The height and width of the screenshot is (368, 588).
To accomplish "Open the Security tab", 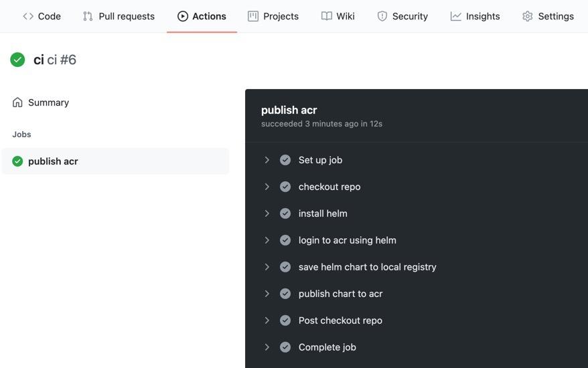I will click(402, 16).
